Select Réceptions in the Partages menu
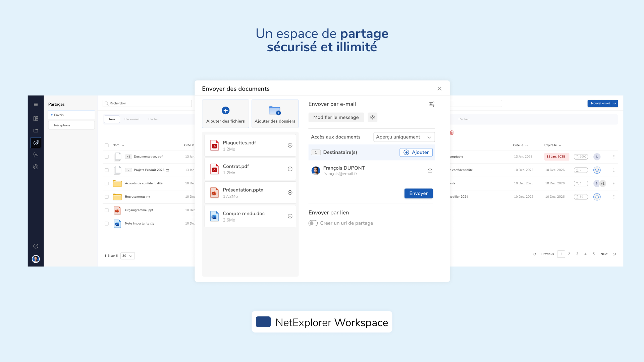The height and width of the screenshot is (362, 644). click(x=62, y=125)
